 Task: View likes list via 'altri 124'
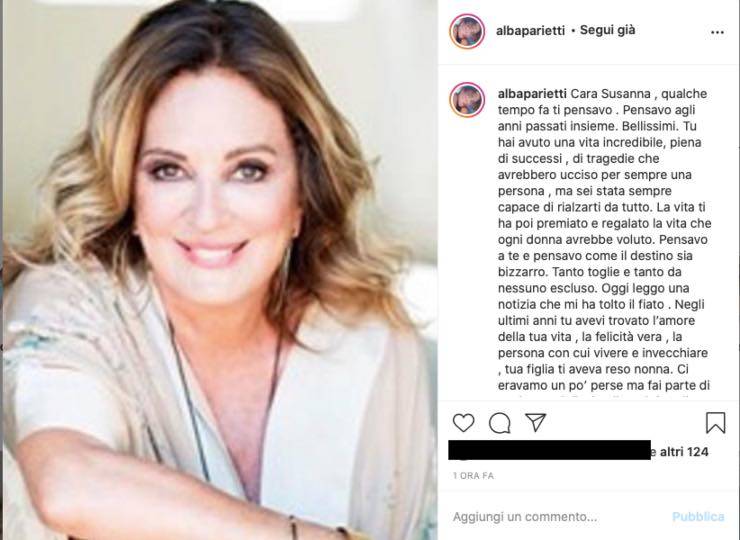point(684,452)
